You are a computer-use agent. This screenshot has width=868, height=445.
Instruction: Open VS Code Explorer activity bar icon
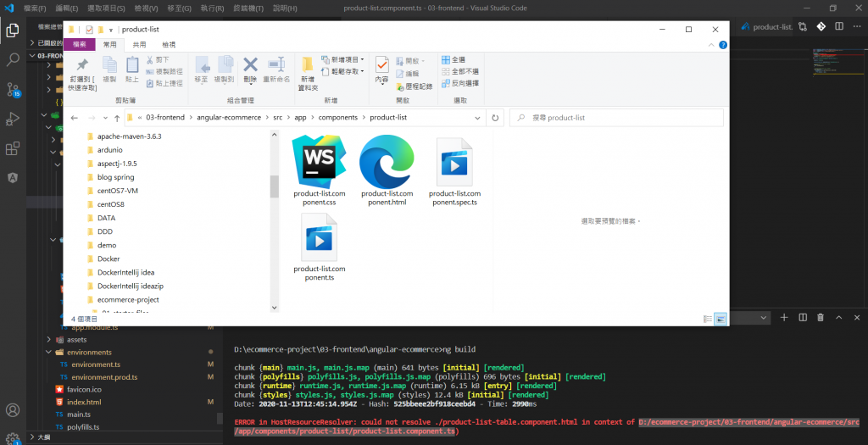(12, 30)
